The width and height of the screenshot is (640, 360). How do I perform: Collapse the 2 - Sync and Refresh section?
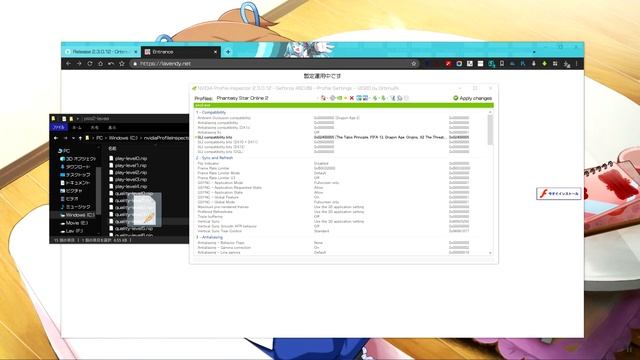point(215,158)
